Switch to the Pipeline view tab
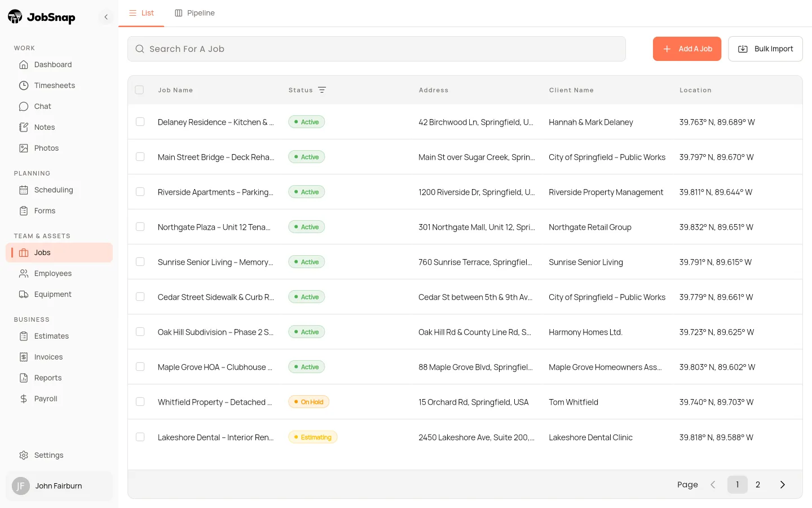This screenshot has height=508, width=812. coord(195,13)
